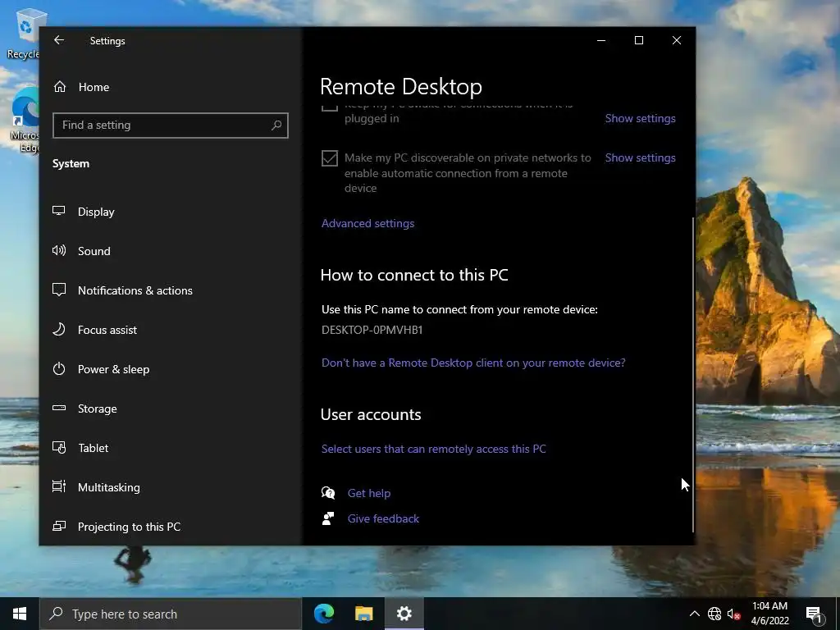
Task: Click the Find a setting search box
Action: point(171,126)
